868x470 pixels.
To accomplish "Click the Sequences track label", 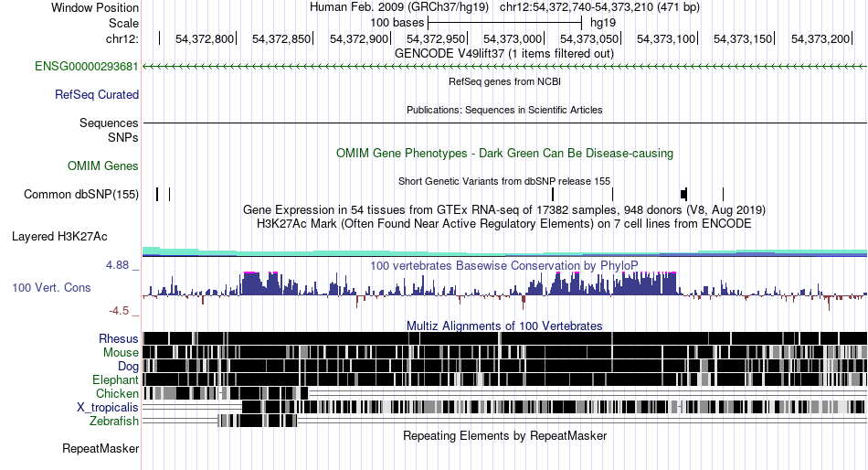I will 109,123.
